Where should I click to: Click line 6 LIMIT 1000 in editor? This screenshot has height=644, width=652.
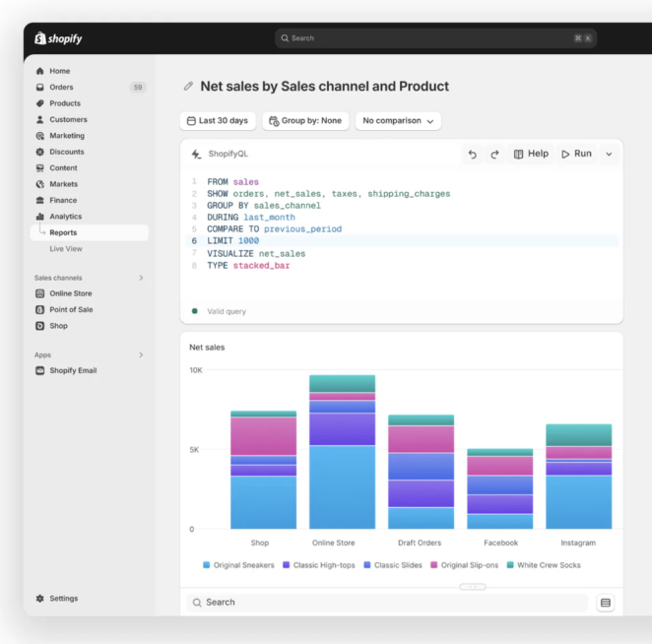402,241
